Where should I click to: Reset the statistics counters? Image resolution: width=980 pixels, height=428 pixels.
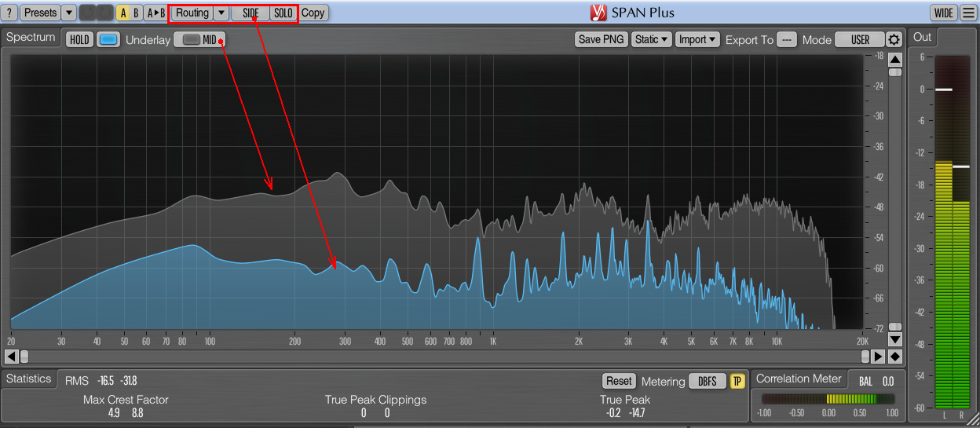click(x=619, y=381)
